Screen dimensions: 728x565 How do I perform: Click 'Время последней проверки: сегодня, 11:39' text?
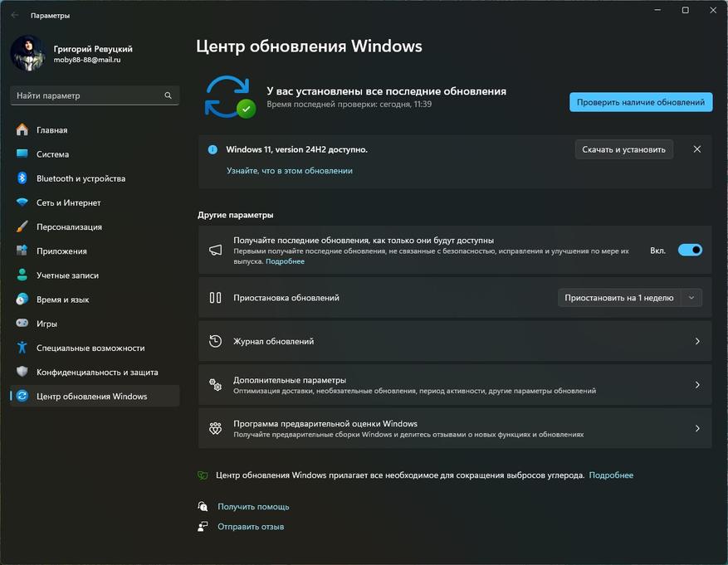349,104
